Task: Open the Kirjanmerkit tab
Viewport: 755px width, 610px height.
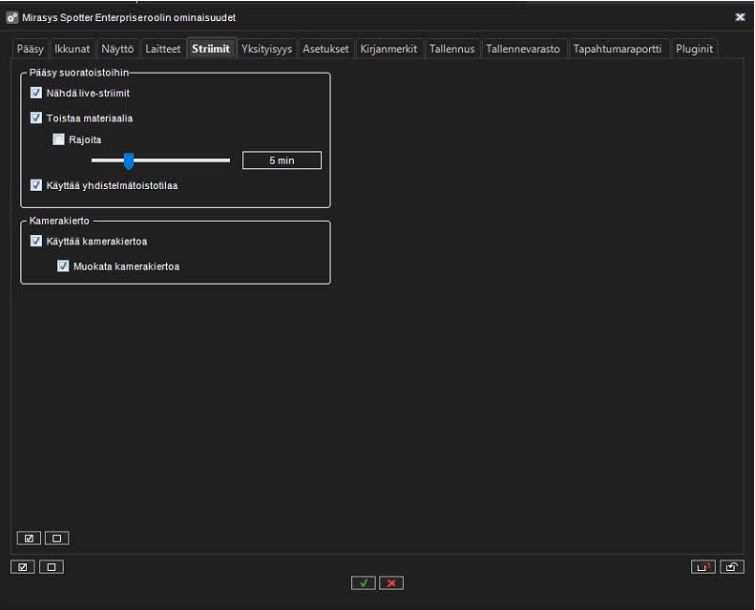Action: (389, 49)
